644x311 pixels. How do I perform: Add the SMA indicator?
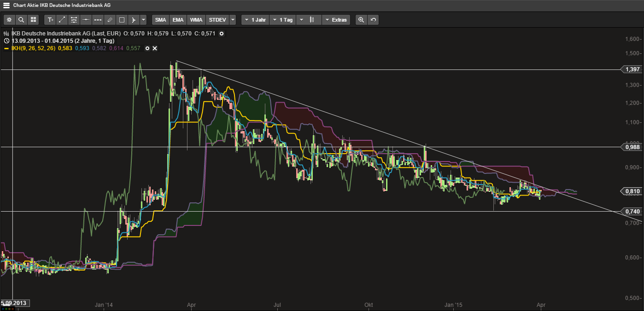[x=160, y=20]
